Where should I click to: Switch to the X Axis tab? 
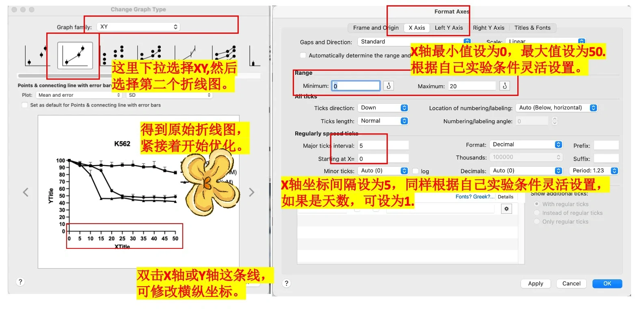click(417, 28)
